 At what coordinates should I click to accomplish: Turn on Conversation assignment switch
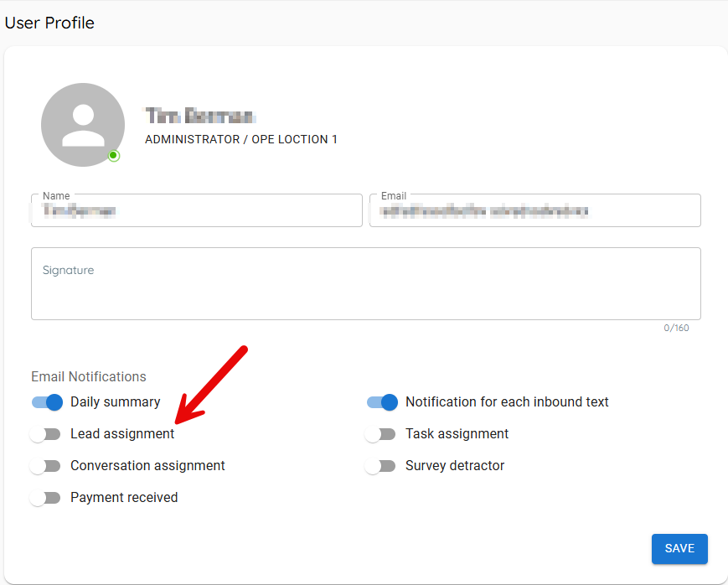coord(45,466)
